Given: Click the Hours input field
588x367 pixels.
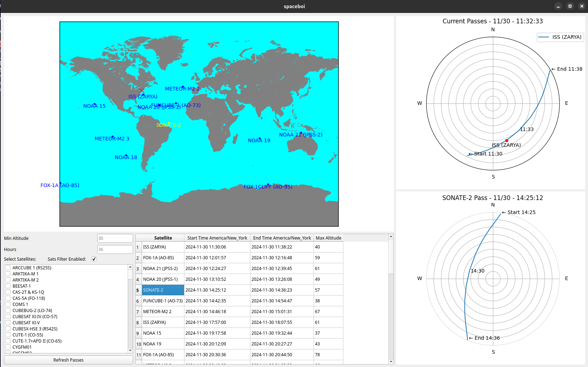Looking at the screenshot, I should coord(115,249).
